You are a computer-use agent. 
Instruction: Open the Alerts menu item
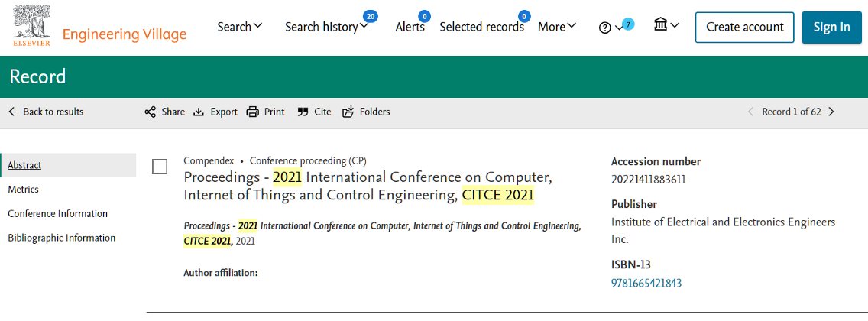pos(410,27)
